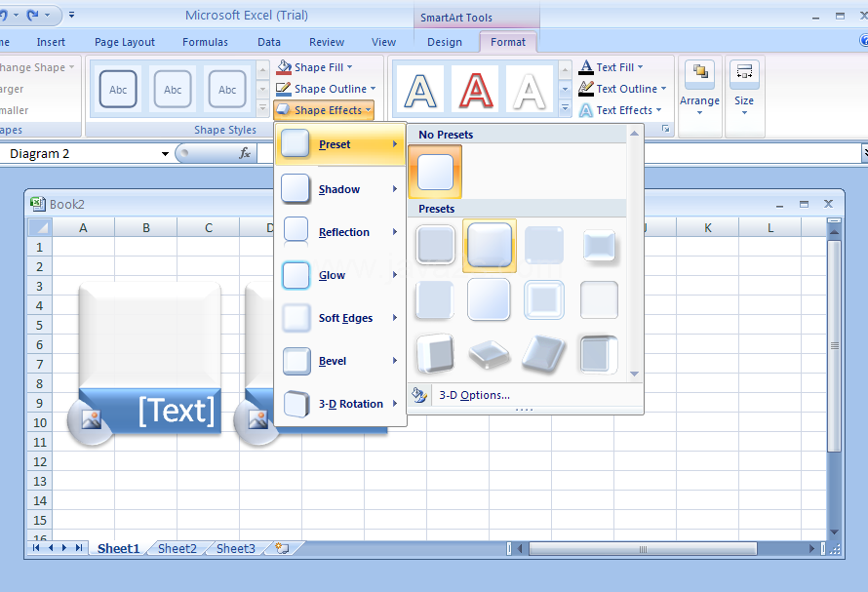Image resolution: width=868 pixels, height=592 pixels.
Task: Apply the flat diamond preset in row three
Action: point(489,354)
